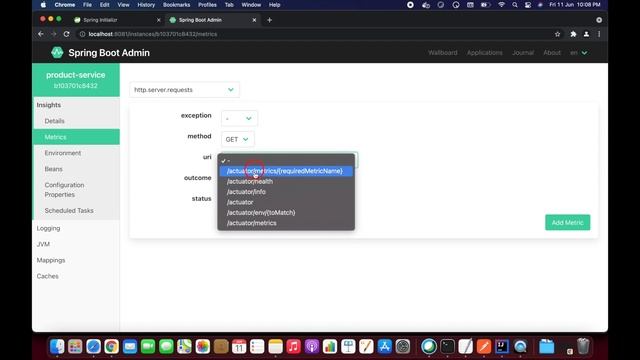Click the product-service instance header
The image size is (640, 360).
(x=76, y=80)
